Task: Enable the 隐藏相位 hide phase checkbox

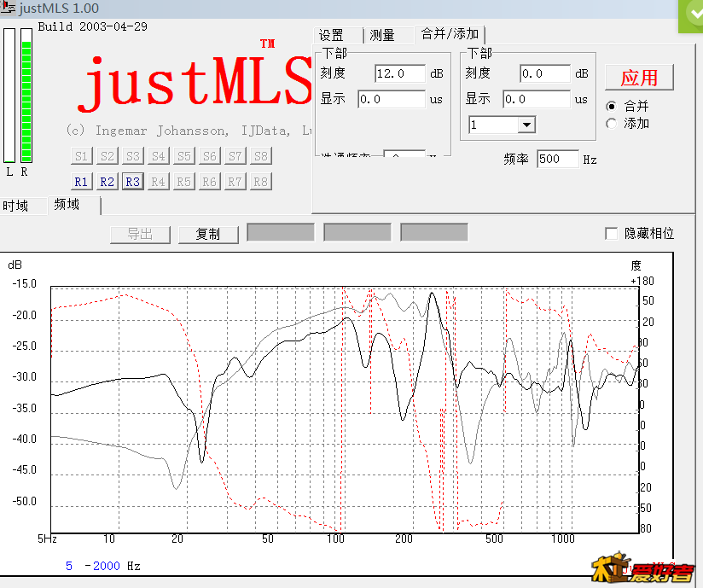Action: click(611, 234)
